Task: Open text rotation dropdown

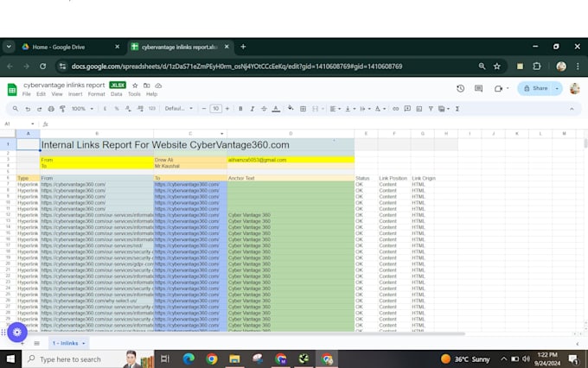Action: click(x=380, y=109)
